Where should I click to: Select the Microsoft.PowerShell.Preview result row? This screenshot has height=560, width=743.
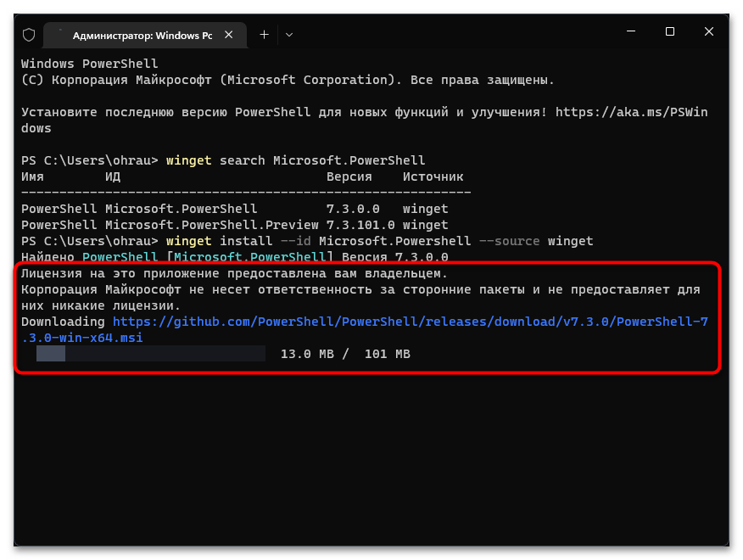(234, 225)
